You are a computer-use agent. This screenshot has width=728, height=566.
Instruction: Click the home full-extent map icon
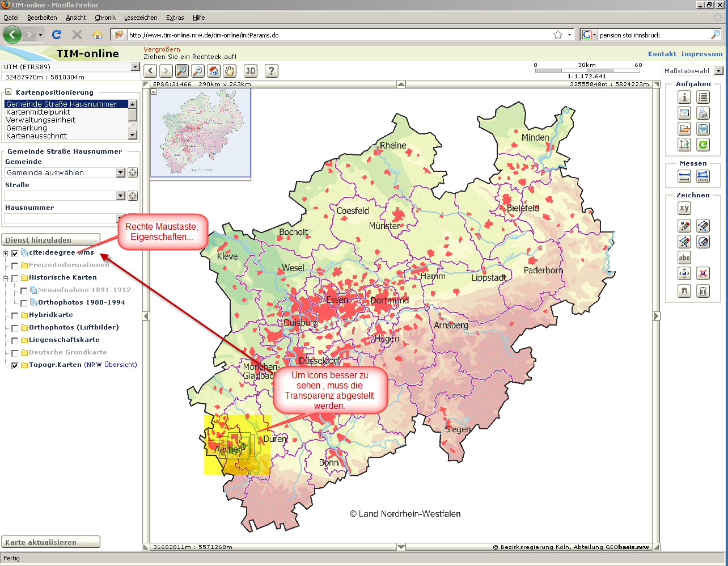click(x=214, y=71)
